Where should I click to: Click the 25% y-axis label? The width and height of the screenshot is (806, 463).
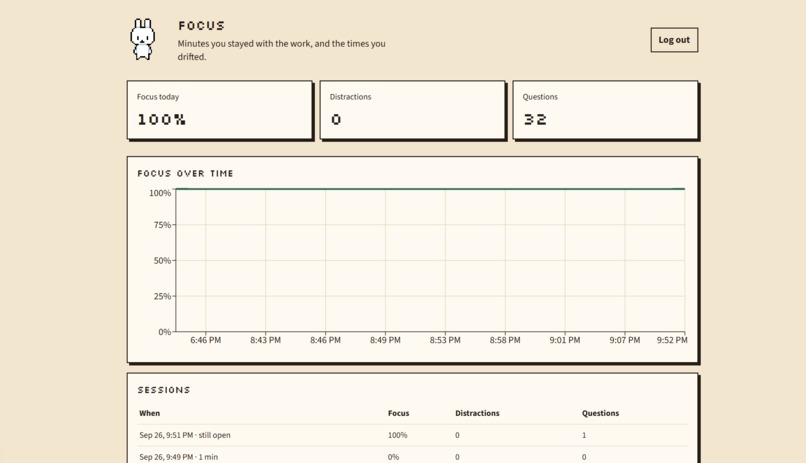pos(162,297)
